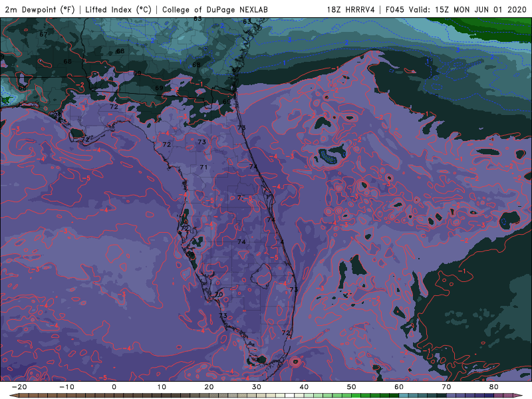This screenshot has height=399, width=532.
Task: Pick the light teal swatch below the 60 label
Action: 404,396
